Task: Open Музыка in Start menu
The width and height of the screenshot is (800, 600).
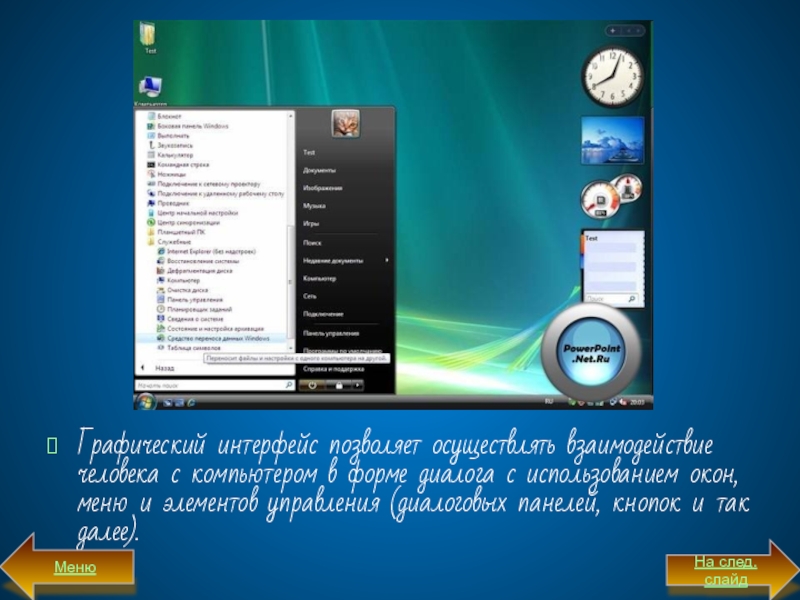Action: tap(314, 206)
